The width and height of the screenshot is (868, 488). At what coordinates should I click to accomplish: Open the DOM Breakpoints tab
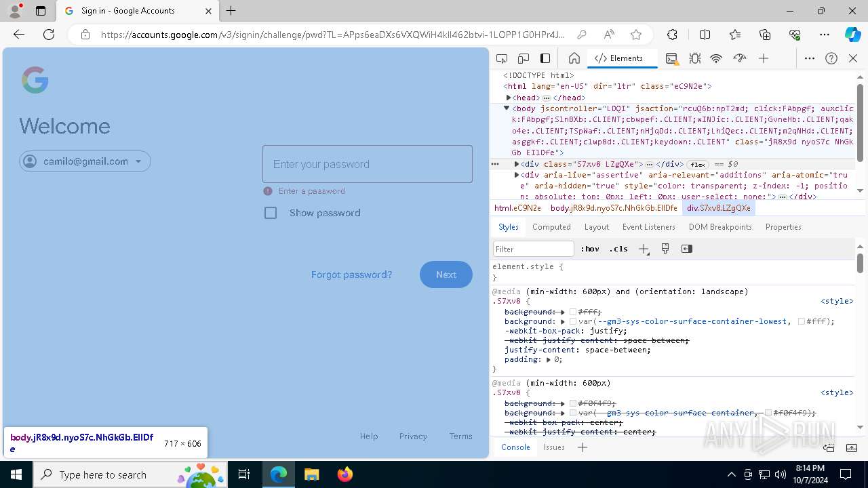coord(720,227)
